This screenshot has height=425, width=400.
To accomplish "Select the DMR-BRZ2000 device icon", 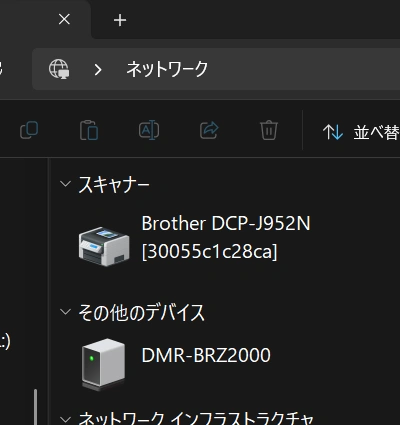I will pos(103,364).
